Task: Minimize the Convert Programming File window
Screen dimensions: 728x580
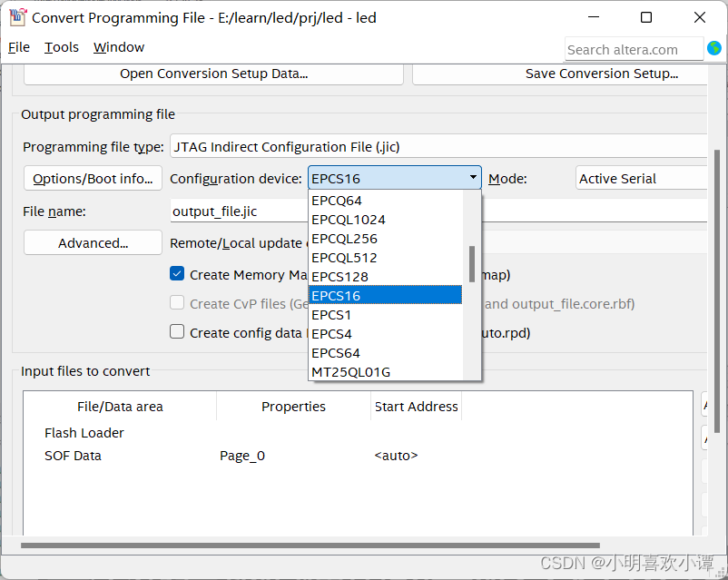Action: pos(594,17)
